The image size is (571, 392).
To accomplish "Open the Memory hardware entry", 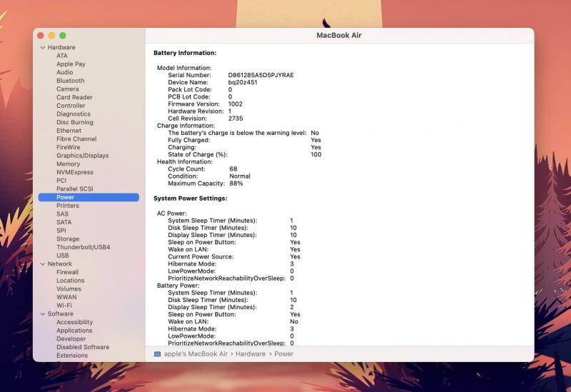I will pyautogui.click(x=68, y=164).
